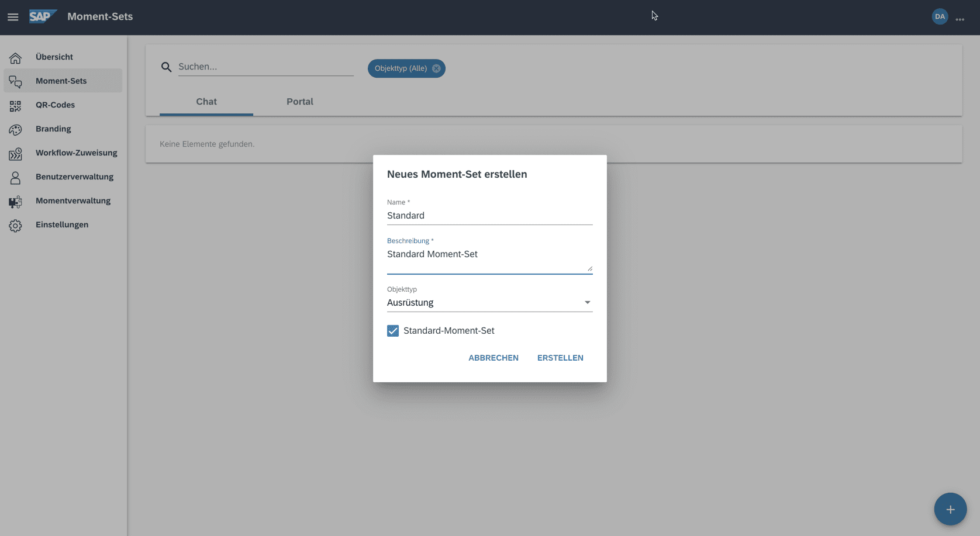Click the SAP logo
This screenshot has width=980, height=536.
(43, 16)
